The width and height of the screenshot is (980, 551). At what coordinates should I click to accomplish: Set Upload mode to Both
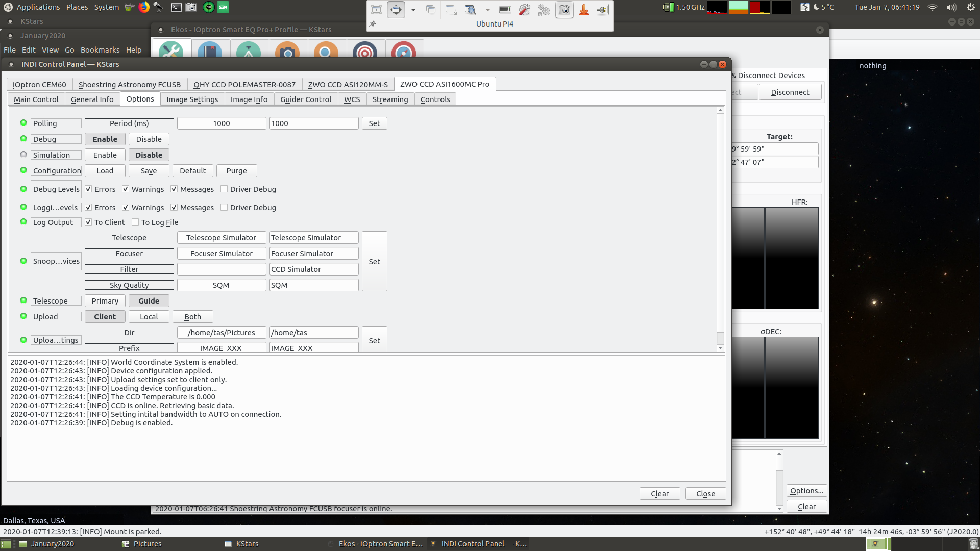coord(192,316)
